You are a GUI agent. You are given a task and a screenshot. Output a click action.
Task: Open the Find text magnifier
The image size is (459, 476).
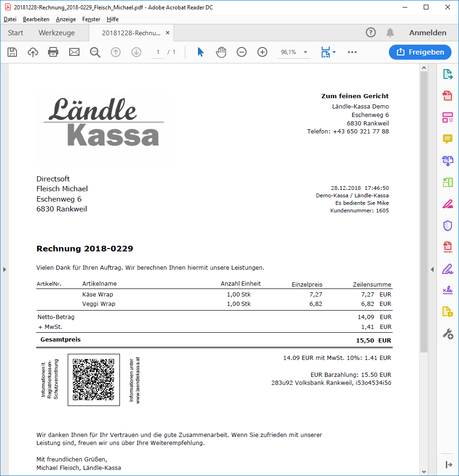coord(95,52)
